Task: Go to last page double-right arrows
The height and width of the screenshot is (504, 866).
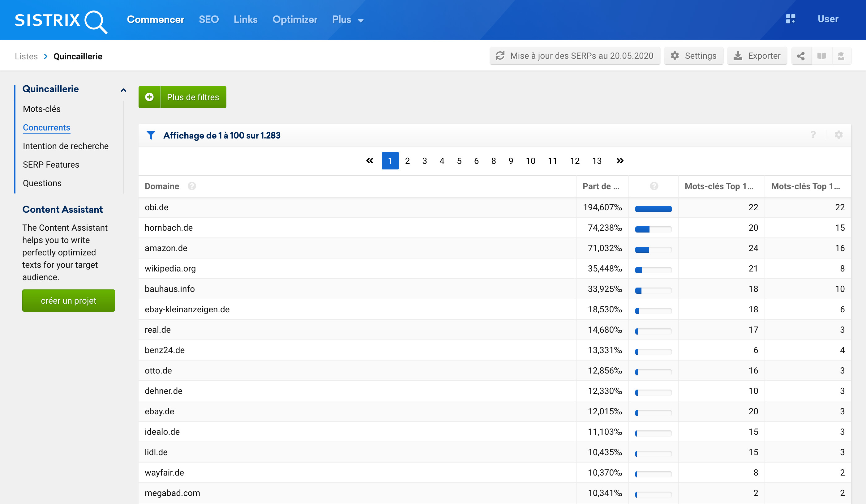Action: pyautogui.click(x=620, y=161)
